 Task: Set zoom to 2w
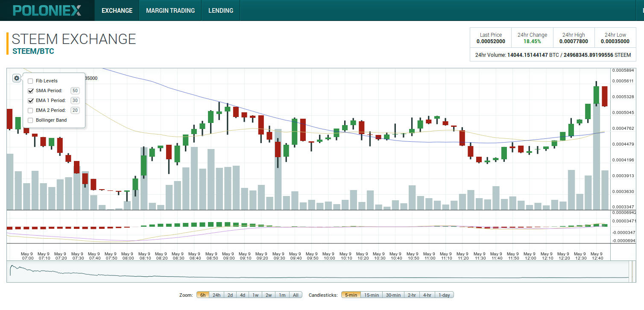click(269, 295)
